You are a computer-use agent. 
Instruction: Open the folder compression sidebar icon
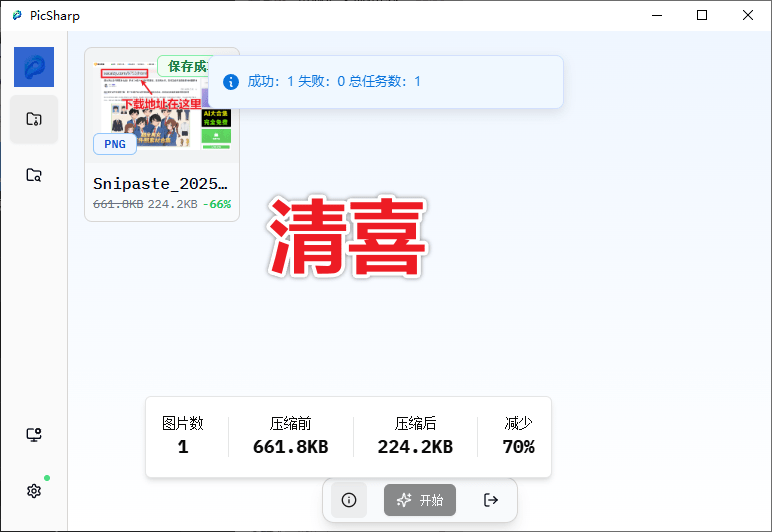click(34, 119)
